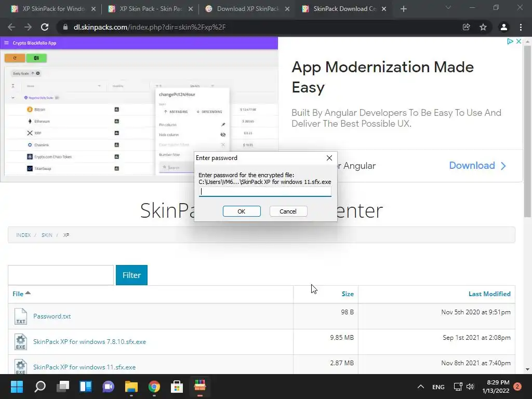Click the ad description about Angular Developers

click(x=396, y=118)
